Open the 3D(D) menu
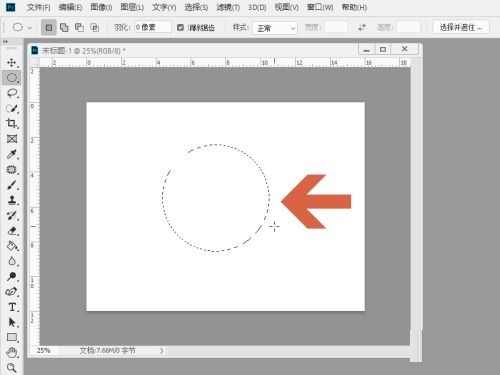 pyautogui.click(x=257, y=7)
